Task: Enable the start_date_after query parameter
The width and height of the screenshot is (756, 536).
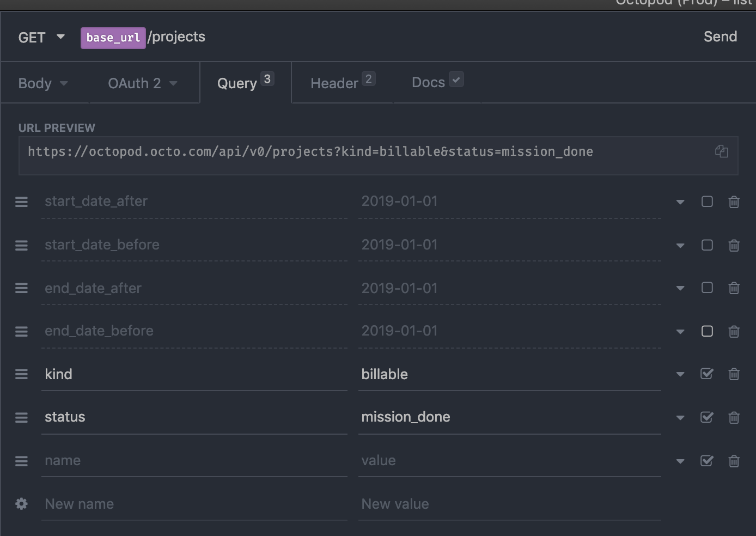Action: (x=706, y=202)
